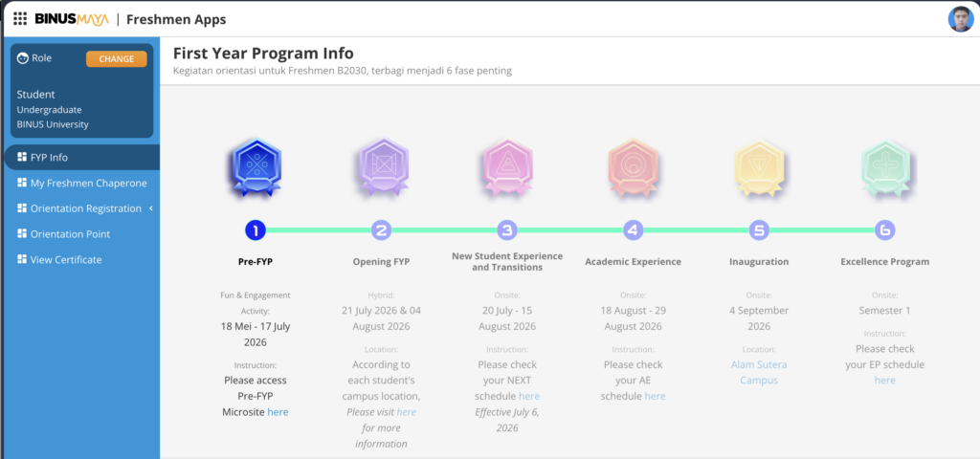
Task: Jump to step 1 timeline marker
Action: click(x=256, y=230)
